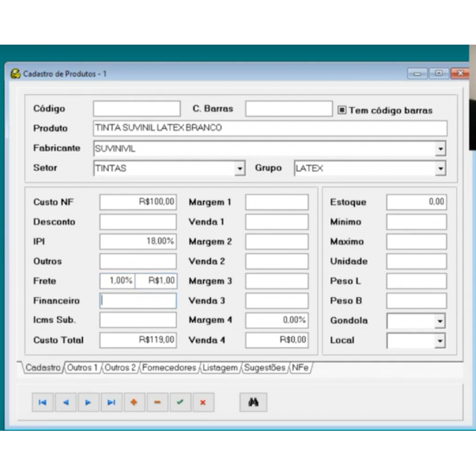Go to the next record
The image size is (476, 476).
[88, 402]
